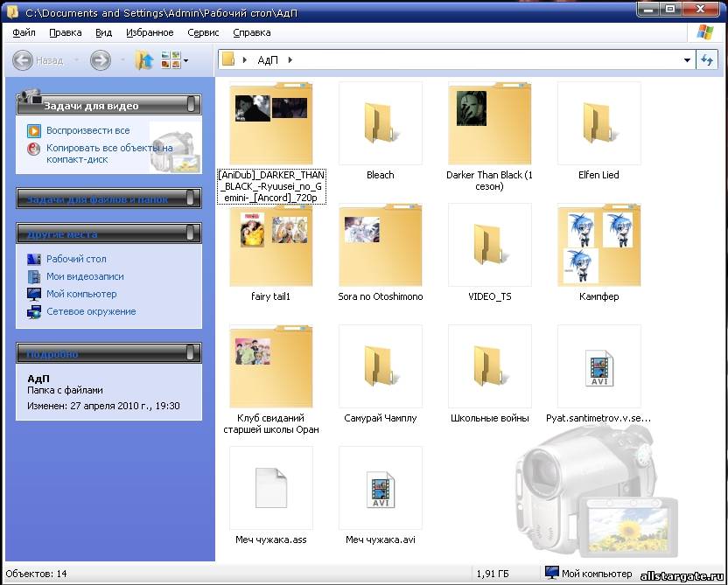Click the Forward arrow navigation button
The width and height of the screenshot is (728, 585).
tap(101, 60)
